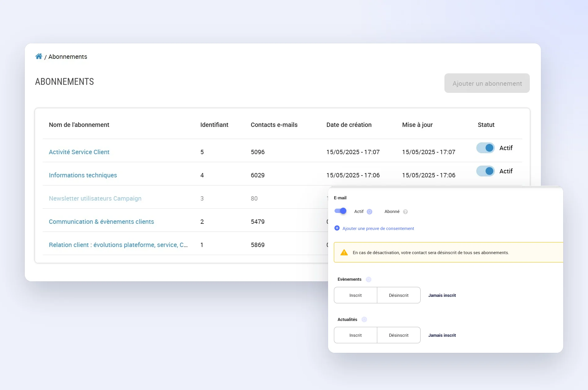Open Ajouter une preuve de consentement link
This screenshot has width=588, height=390.
(x=378, y=228)
